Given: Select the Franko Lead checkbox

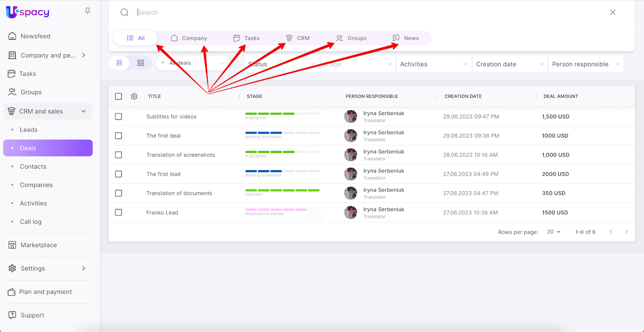Looking at the screenshot, I should (x=118, y=212).
